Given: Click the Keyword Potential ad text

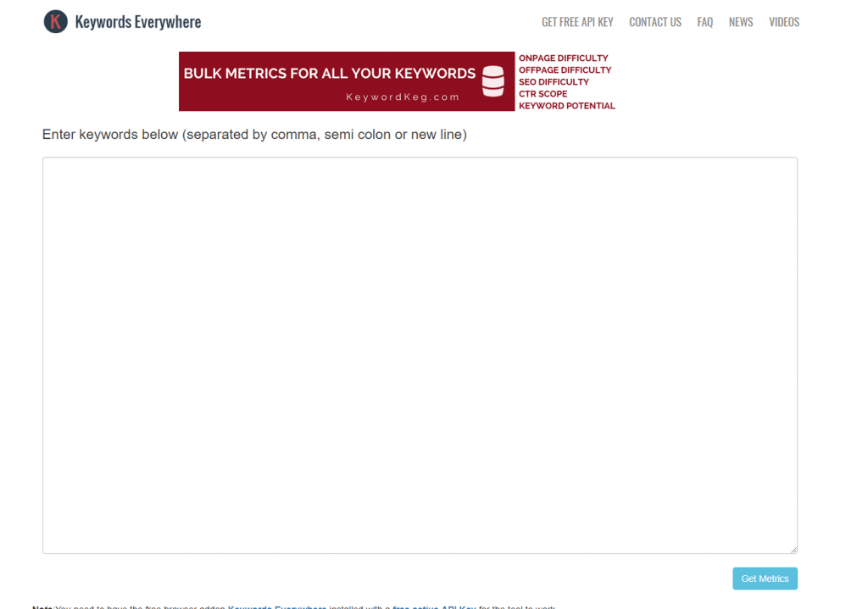Looking at the screenshot, I should coord(567,106).
